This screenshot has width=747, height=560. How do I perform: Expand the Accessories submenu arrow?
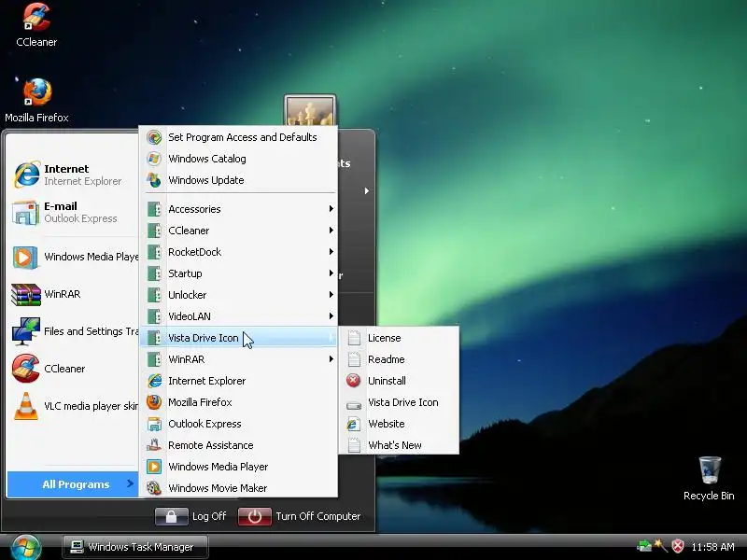coord(331,208)
